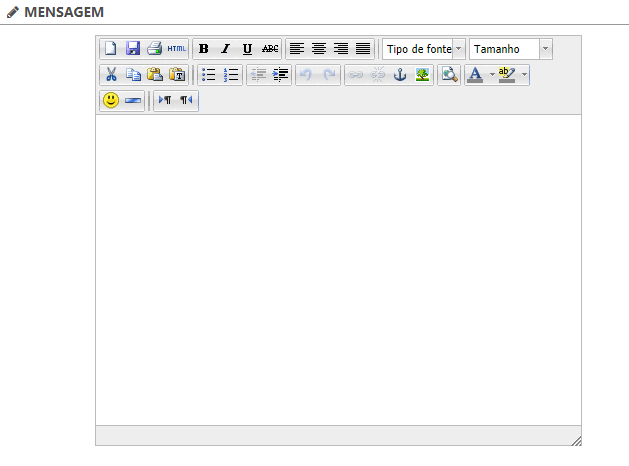Insert a numbered list

(x=231, y=75)
